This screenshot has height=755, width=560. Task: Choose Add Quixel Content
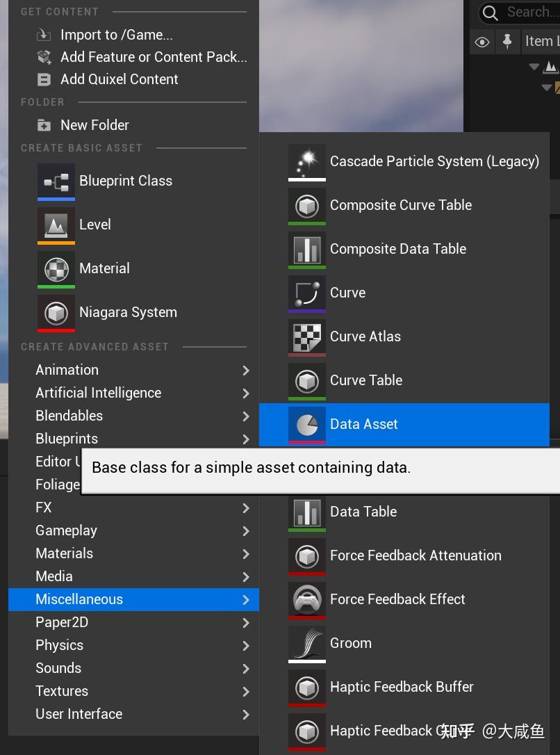[119, 79]
